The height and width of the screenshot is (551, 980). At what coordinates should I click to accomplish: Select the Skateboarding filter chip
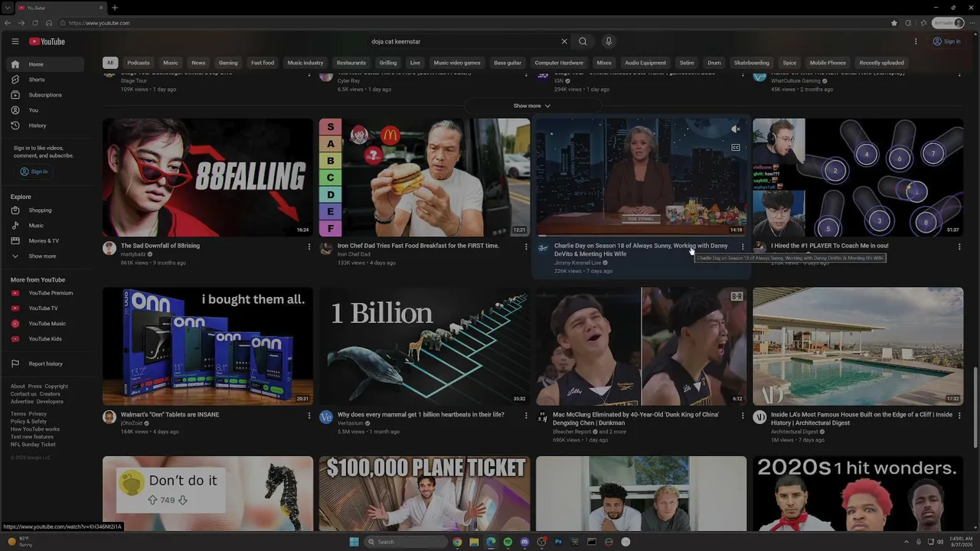pos(752,63)
